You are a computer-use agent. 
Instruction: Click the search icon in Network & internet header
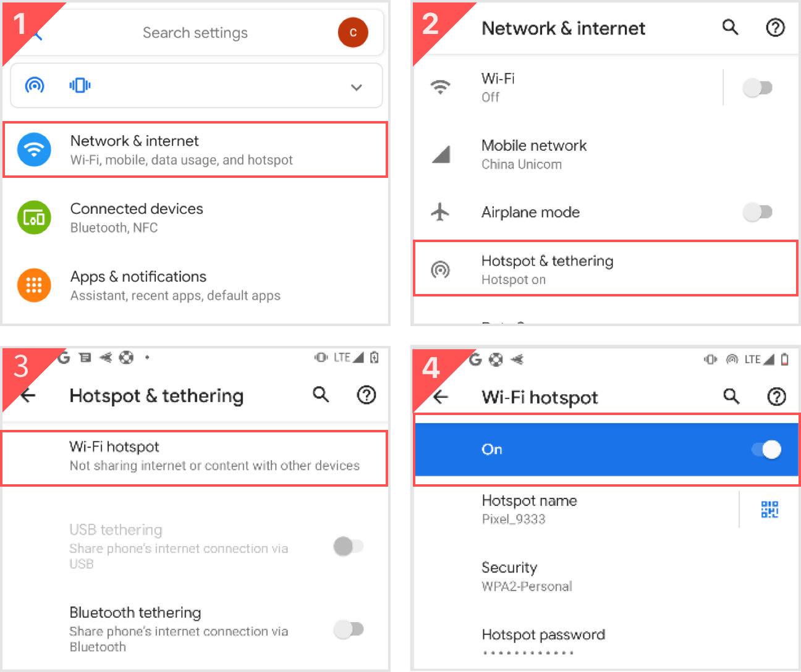(x=730, y=27)
